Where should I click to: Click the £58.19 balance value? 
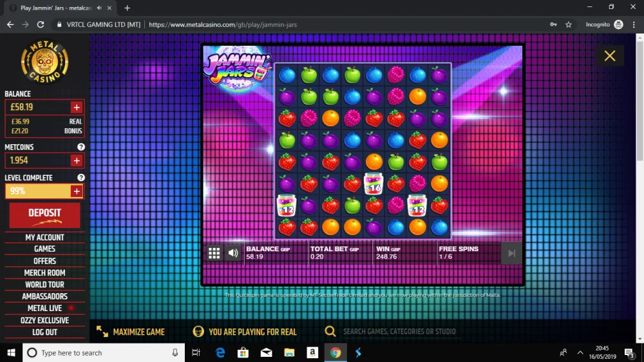(x=22, y=107)
